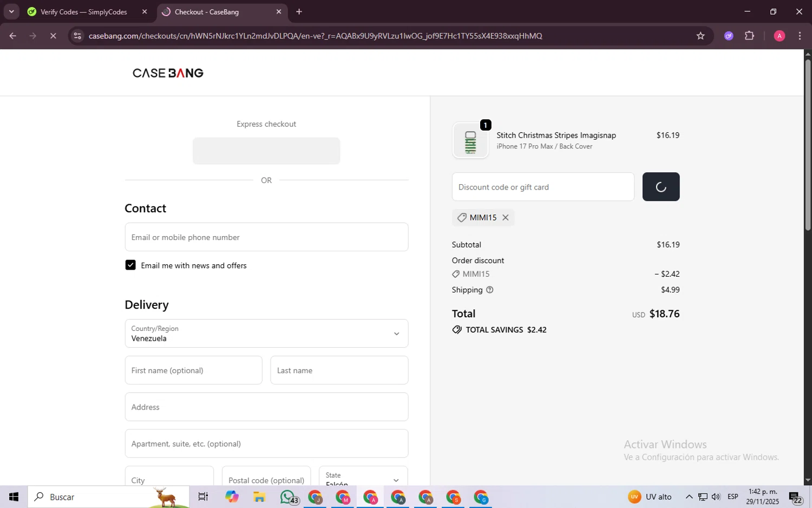
Task: Open the Chrome three-dot menu
Action: (800, 36)
